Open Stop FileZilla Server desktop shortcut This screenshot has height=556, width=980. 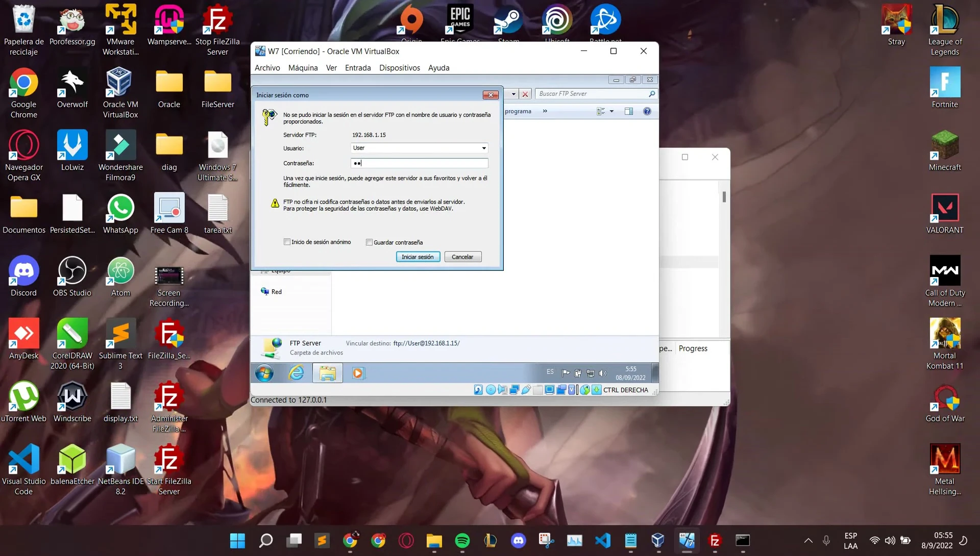click(217, 30)
